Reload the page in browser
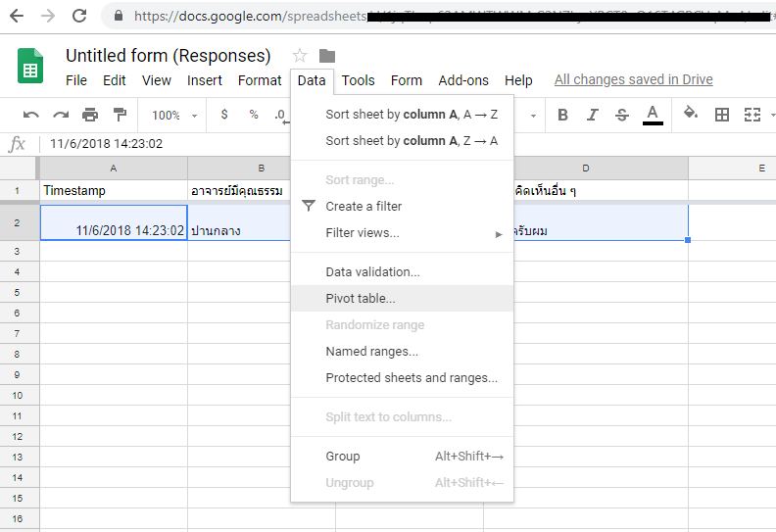Viewport: 776px width, 532px height. click(80, 16)
